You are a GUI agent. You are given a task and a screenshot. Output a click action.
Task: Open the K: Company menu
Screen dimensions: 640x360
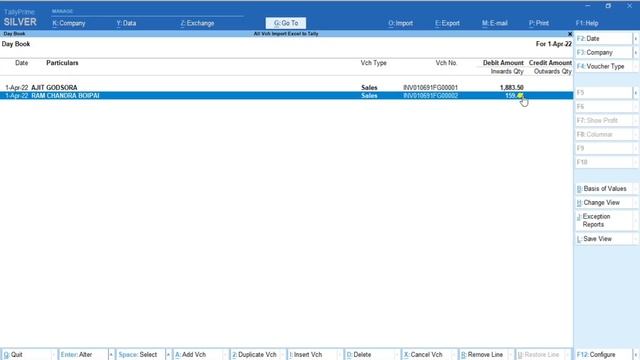pyautogui.click(x=69, y=23)
